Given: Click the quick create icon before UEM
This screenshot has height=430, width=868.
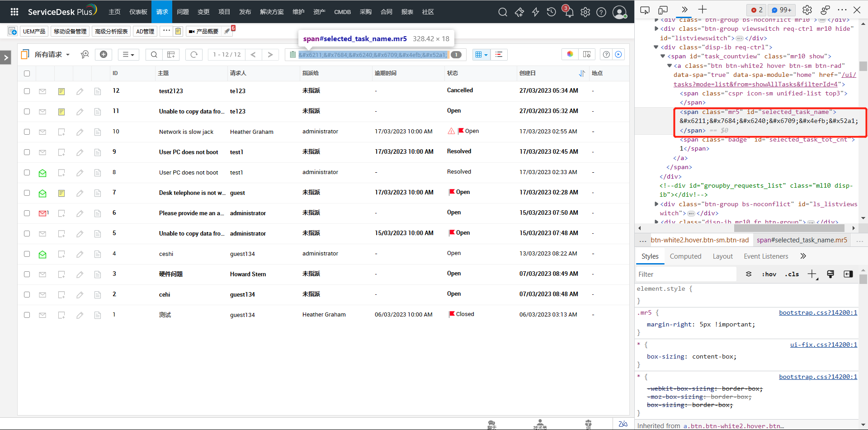Looking at the screenshot, I should tap(13, 31).
